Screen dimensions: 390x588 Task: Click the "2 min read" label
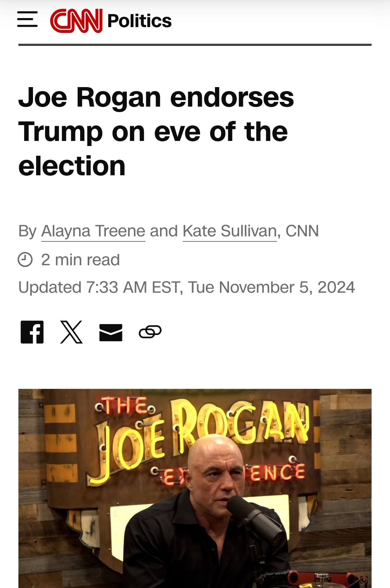pos(81,260)
